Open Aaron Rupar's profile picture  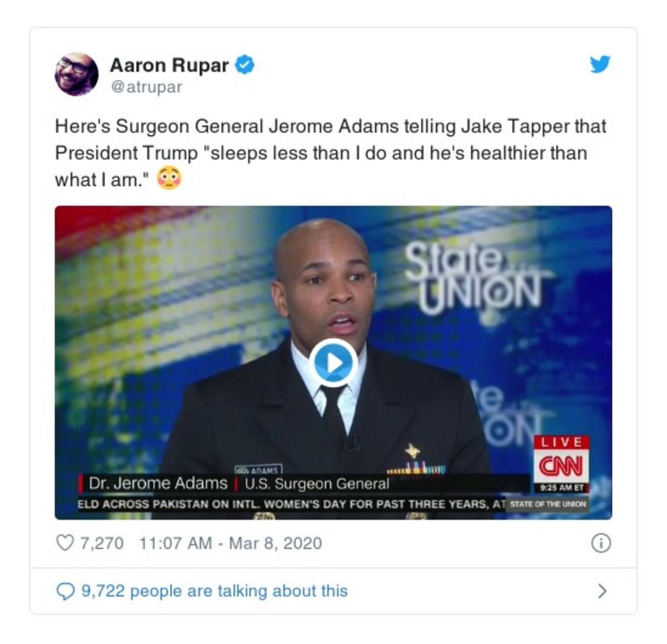coord(77,74)
